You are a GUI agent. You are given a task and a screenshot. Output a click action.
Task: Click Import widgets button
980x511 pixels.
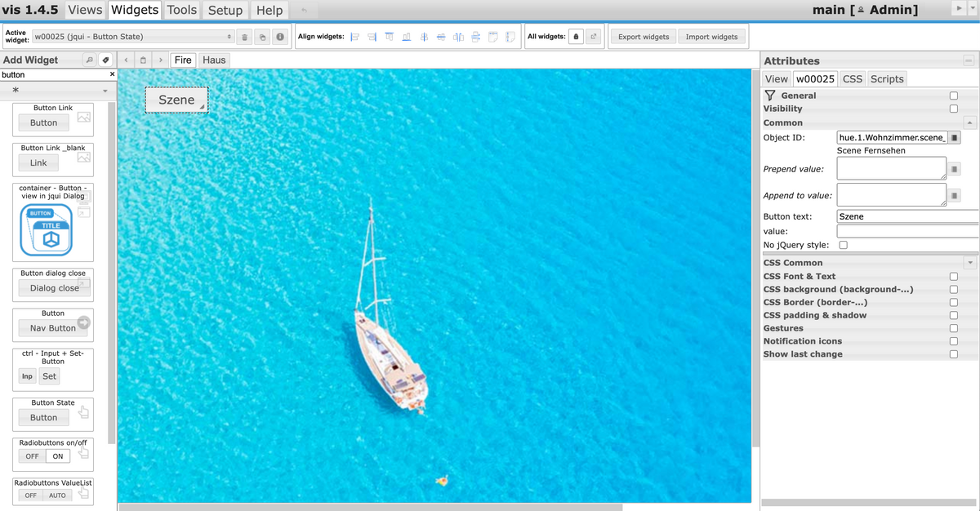pyautogui.click(x=711, y=37)
